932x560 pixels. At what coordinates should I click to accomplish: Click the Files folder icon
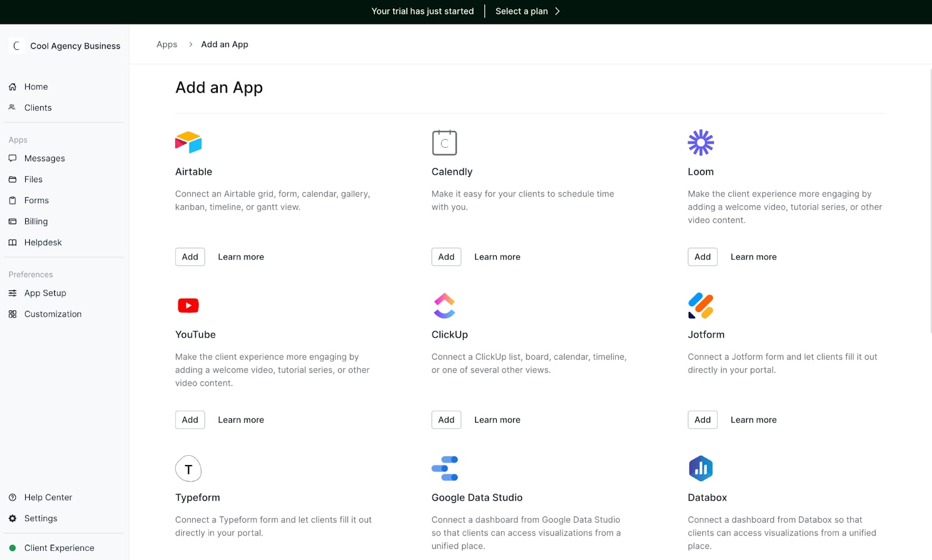12,179
